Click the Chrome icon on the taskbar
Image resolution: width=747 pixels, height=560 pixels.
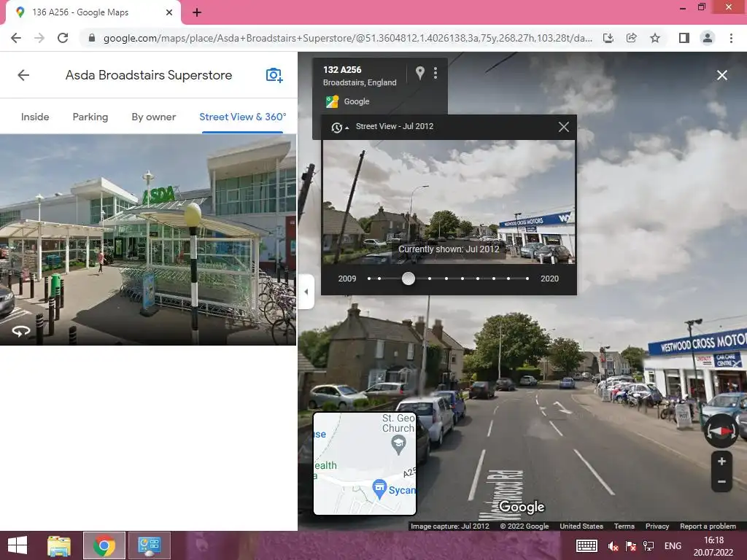104,545
